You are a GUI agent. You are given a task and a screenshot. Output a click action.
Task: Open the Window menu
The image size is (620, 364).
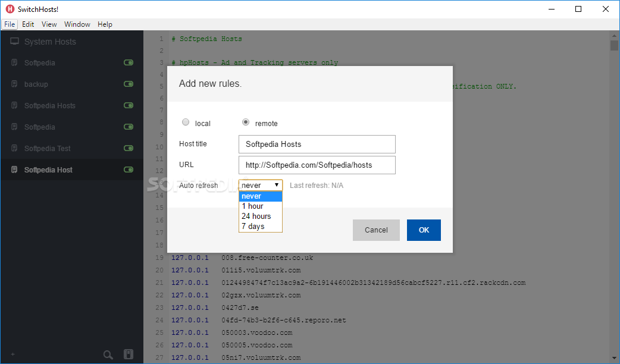(77, 24)
